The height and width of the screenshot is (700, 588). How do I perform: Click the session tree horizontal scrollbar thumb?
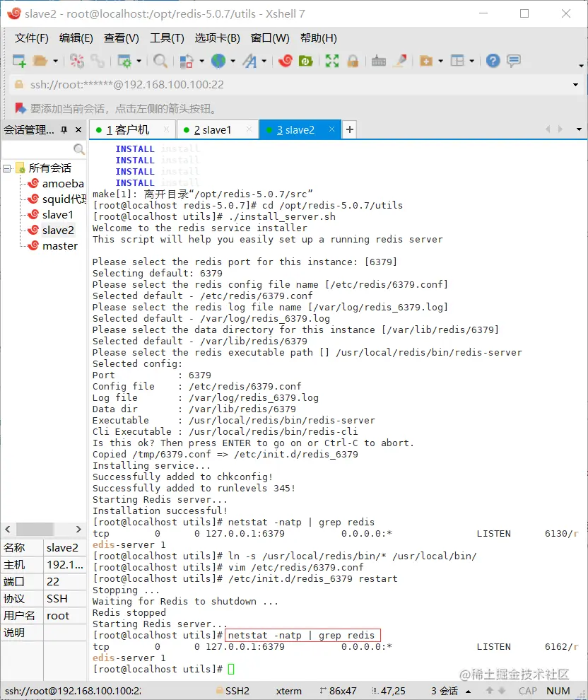(x=35, y=529)
